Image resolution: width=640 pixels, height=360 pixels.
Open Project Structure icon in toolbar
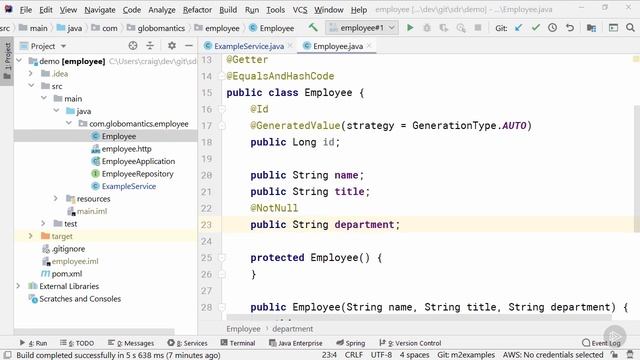591,28
